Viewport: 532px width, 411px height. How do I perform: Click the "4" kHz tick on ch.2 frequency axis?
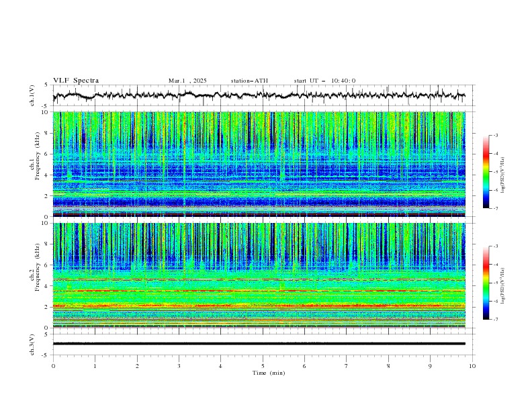[47, 286]
